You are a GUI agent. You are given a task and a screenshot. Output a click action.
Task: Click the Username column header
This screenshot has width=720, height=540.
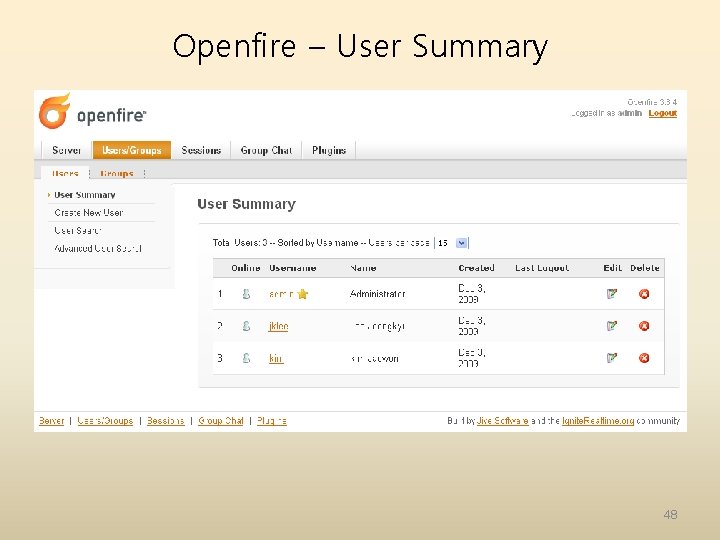tap(292, 268)
